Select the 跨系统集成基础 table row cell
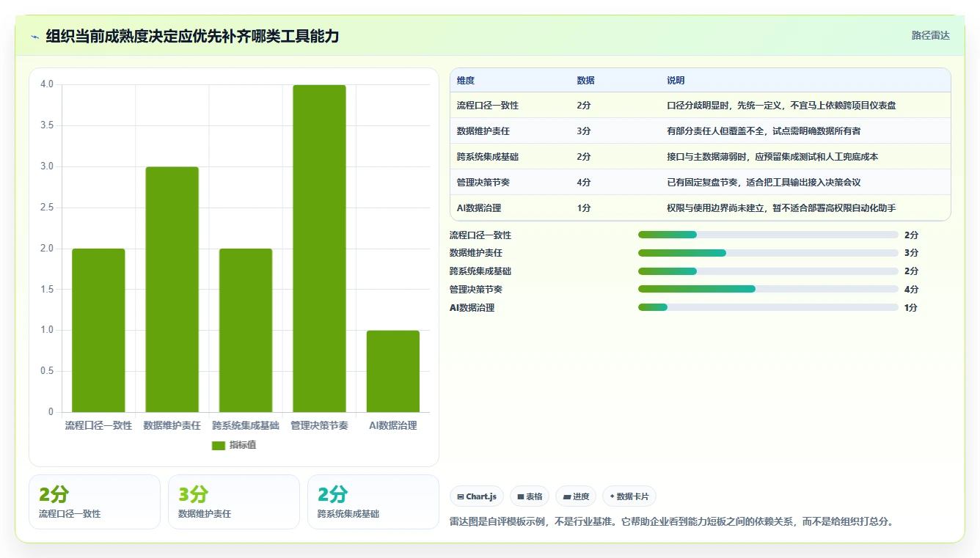The image size is (980, 558). pos(488,157)
